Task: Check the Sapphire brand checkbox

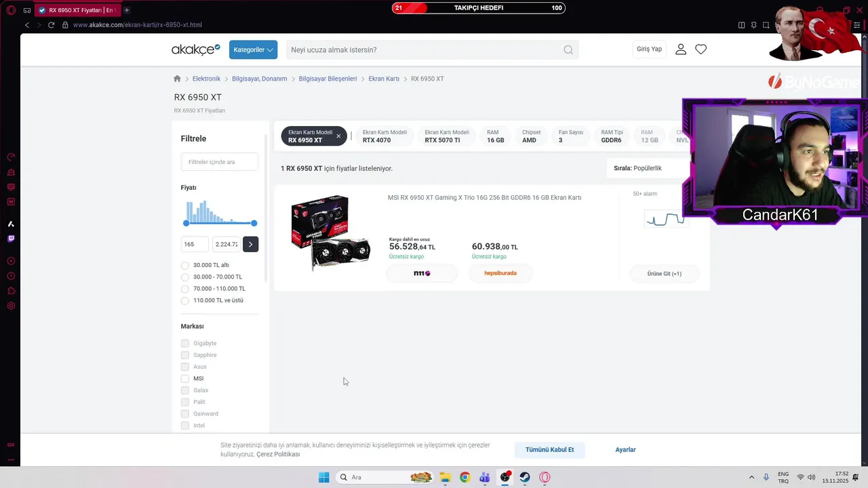Action: click(185, 355)
